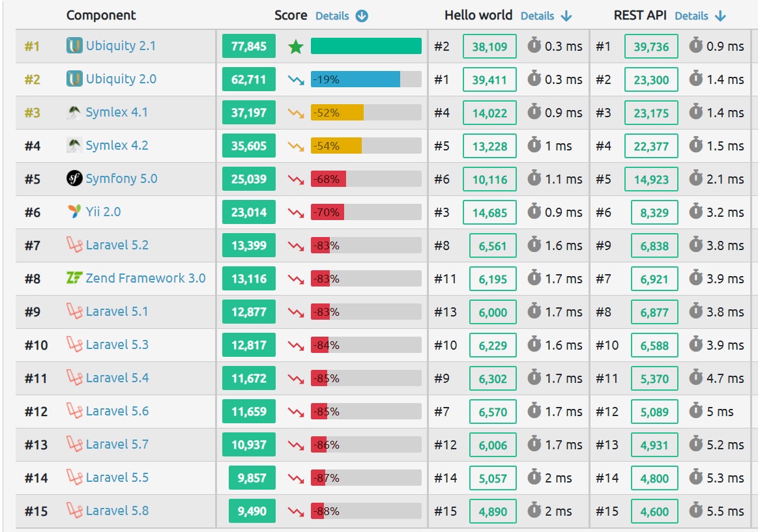
Task: Click the -70% score bar for Yii 2.0
Action: coord(327,212)
